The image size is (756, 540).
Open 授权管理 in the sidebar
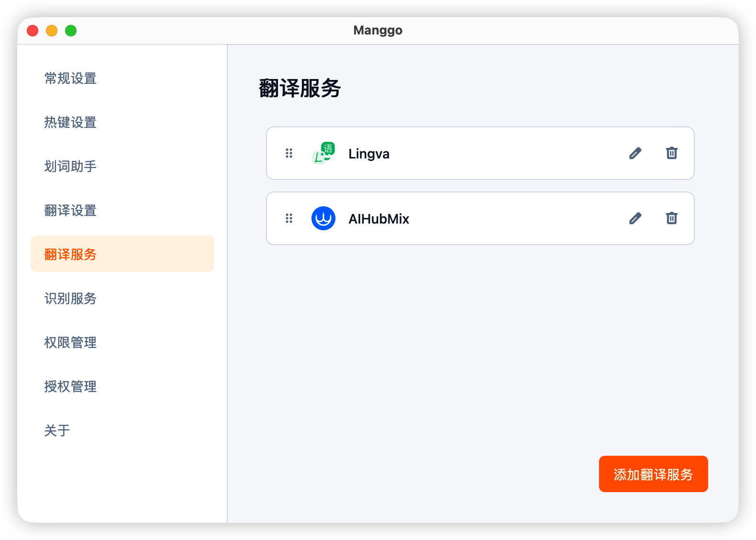tap(122, 387)
